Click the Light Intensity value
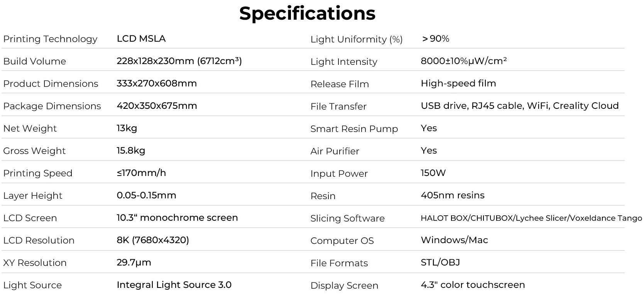This screenshot has height=296, width=644. pyautogui.click(x=464, y=61)
